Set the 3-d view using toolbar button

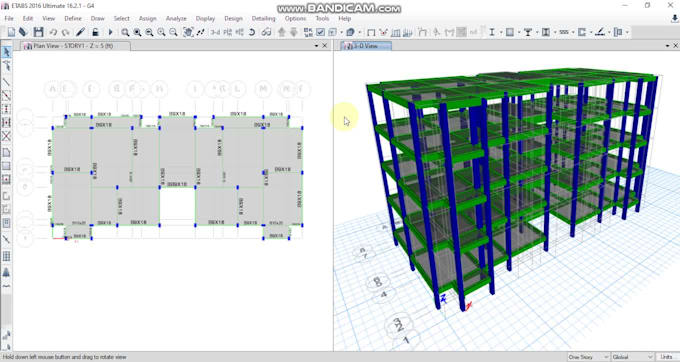coord(215,32)
